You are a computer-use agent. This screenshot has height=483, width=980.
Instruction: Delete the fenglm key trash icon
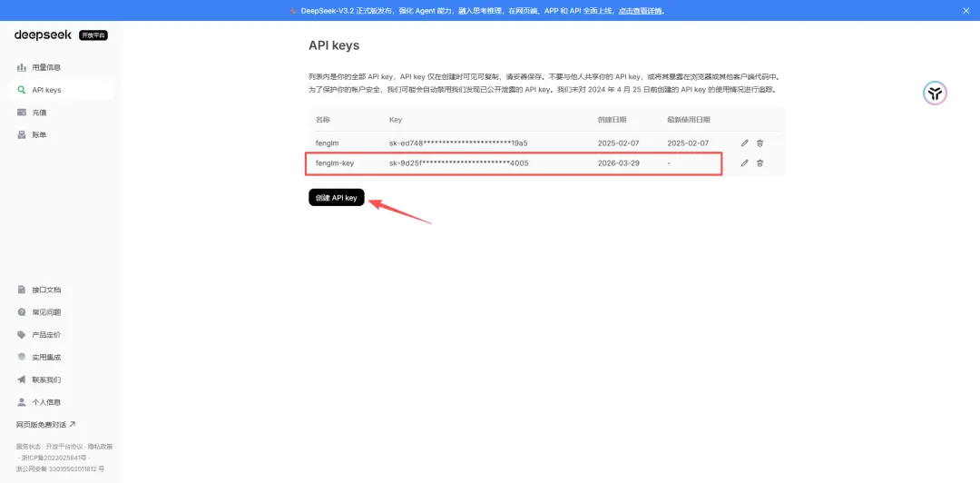point(760,143)
